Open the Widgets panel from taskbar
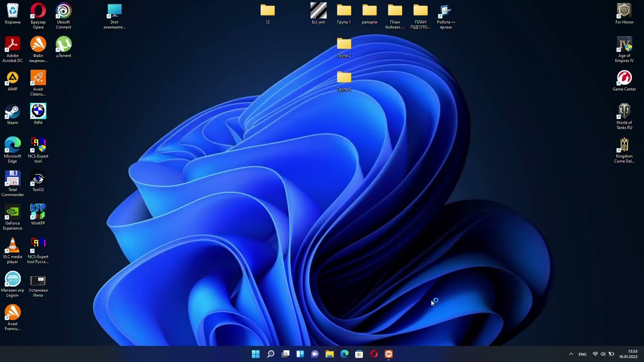 [300, 354]
